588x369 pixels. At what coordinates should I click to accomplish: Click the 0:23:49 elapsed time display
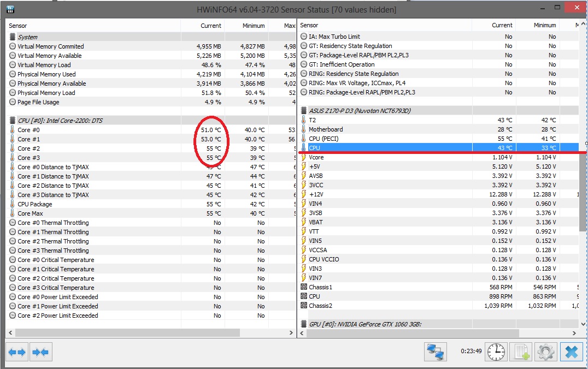pos(471,351)
